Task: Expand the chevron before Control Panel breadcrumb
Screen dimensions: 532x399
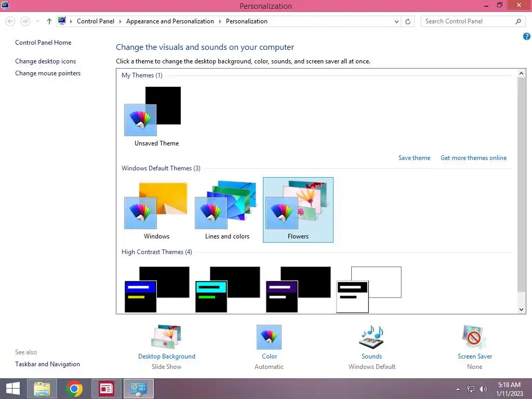Action: click(x=71, y=21)
